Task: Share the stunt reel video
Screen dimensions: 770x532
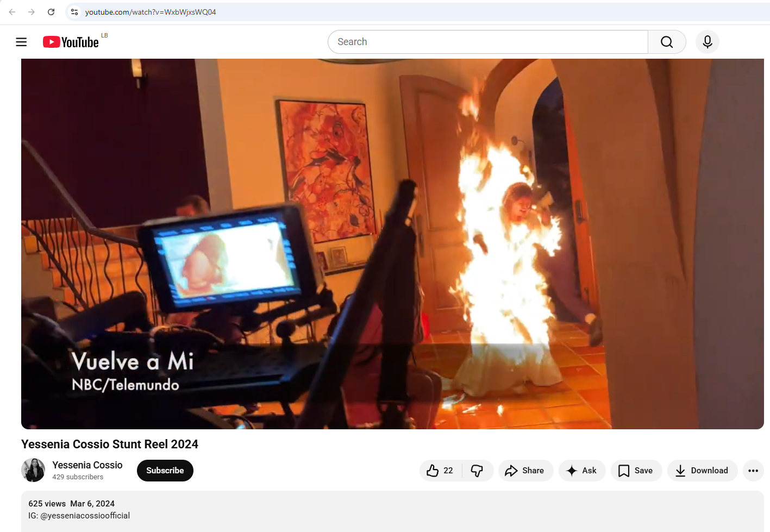Action: pyautogui.click(x=525, y=471)
